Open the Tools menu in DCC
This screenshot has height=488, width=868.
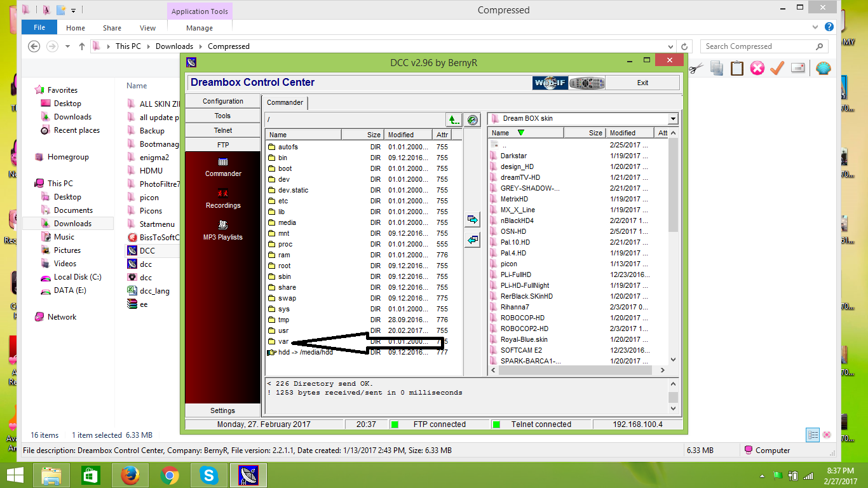click(x=222, y=116)
